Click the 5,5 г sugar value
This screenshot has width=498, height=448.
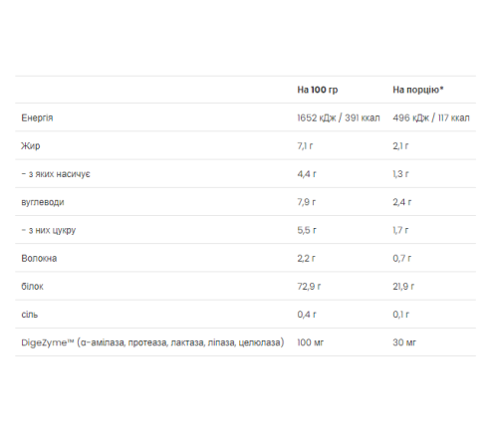click(307, 230)
